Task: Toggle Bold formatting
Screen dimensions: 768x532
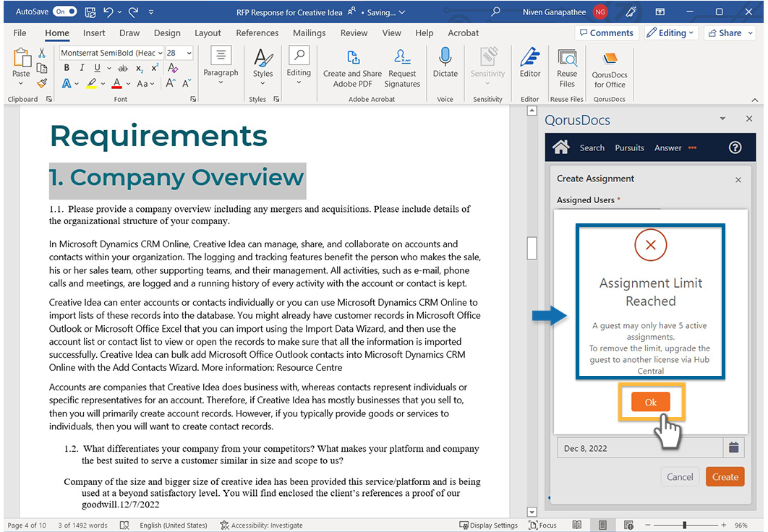Action: pos(67,68)
